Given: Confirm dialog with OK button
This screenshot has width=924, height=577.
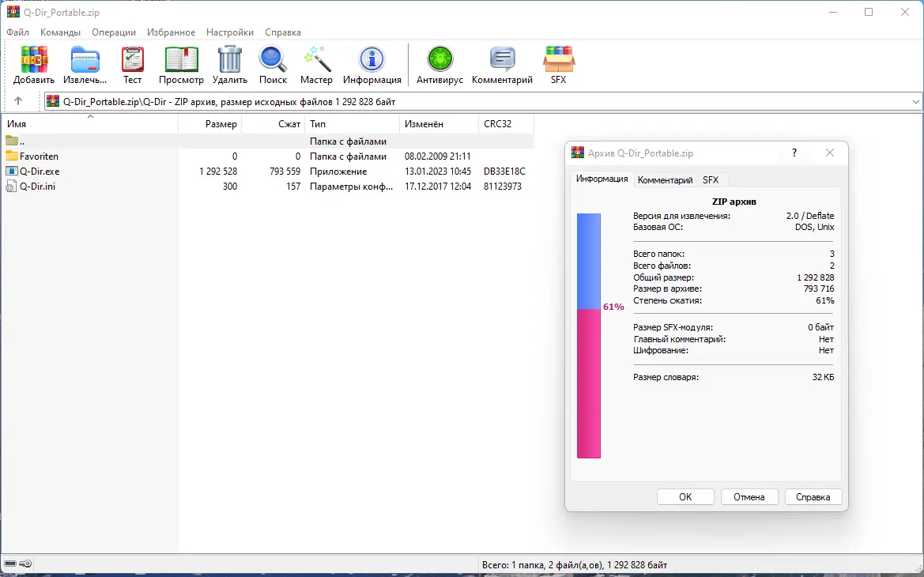Looking at the screenshot, I should click(685, 497).
